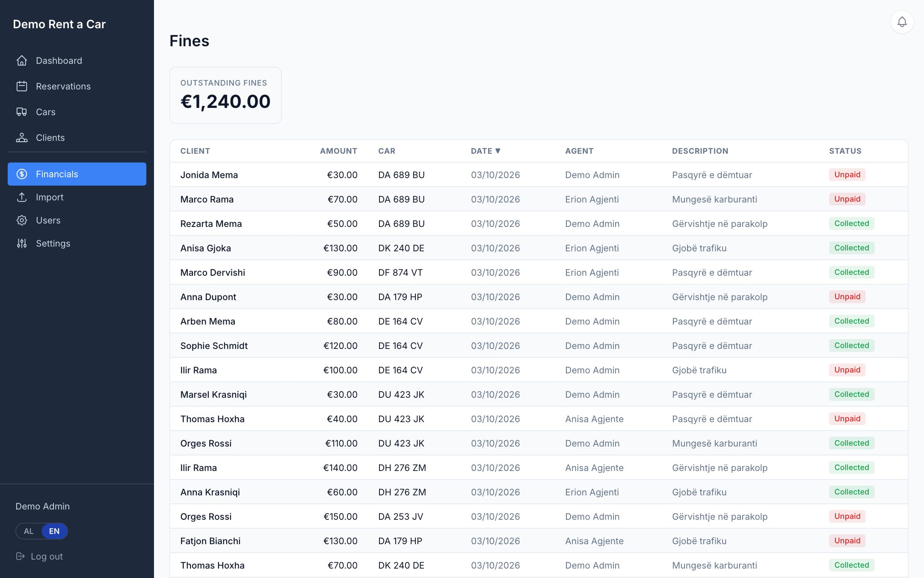Screen dimensions: 924x578
Task: Open the Import page
Action: tap(77, 197)
